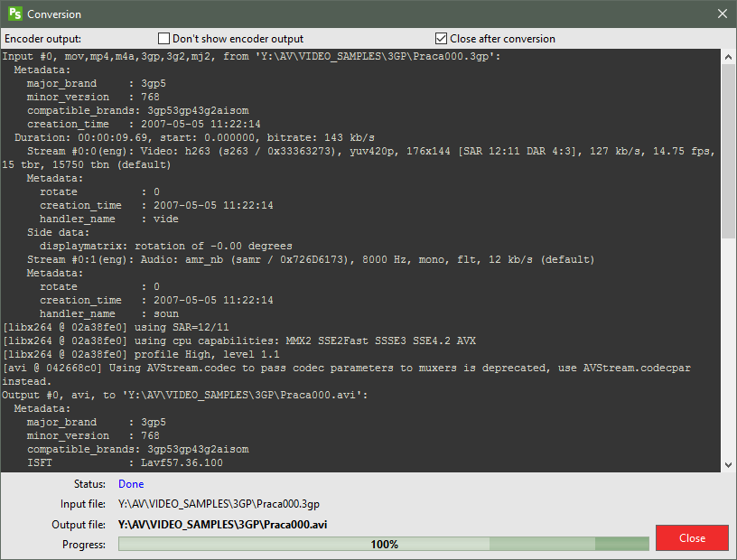The width and height of the screenshot is (737, 560).
Task: Click the 'Side data:' line
Action: pyautogui.click(x=58, y=233)
